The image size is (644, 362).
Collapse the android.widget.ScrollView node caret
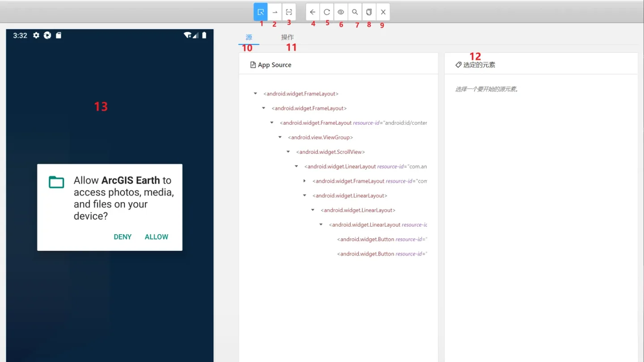(288, 152)
